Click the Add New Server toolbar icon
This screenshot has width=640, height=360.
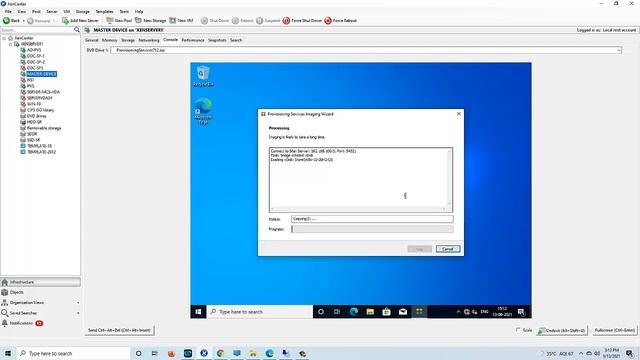[65, 20]
